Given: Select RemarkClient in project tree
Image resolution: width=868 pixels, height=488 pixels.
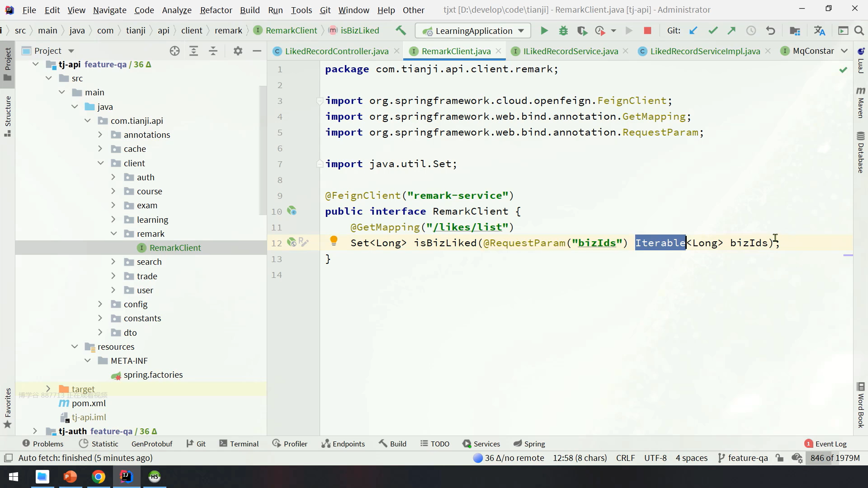Looking at the screenshot, I should point(175,248).
